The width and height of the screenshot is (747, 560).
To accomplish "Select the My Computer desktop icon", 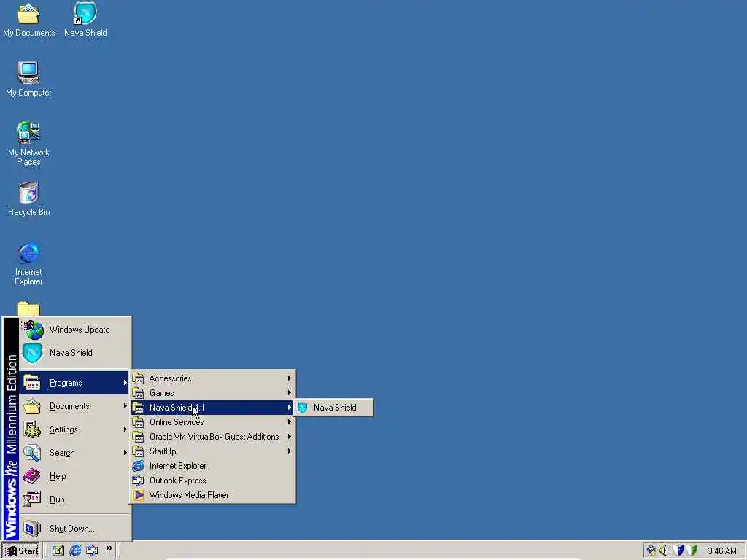I will (28, 79).
